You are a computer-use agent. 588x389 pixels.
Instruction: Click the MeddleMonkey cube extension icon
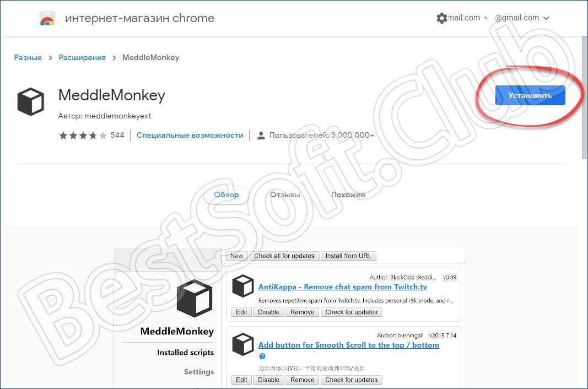(30, 102)
